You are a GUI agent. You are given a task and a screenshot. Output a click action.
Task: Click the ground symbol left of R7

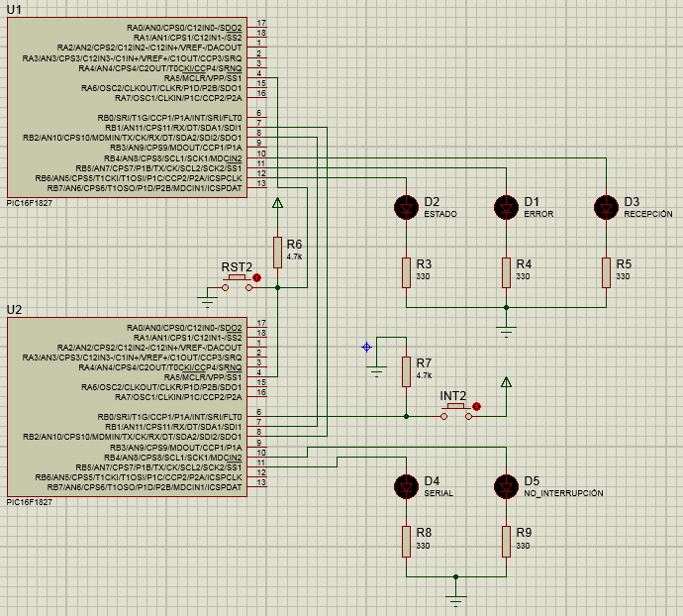376,371
